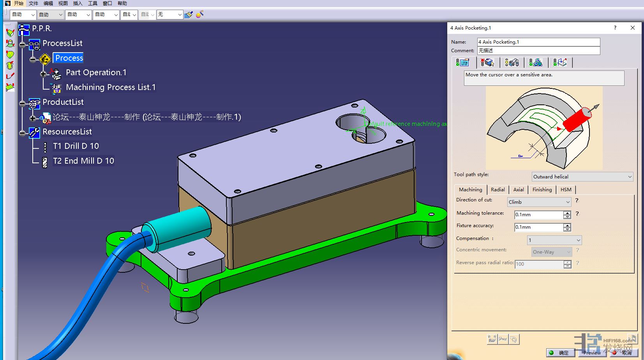644x360 pixels.
Task: Click the paintbrush icon in the top toolbar
Action: (189, 15)
